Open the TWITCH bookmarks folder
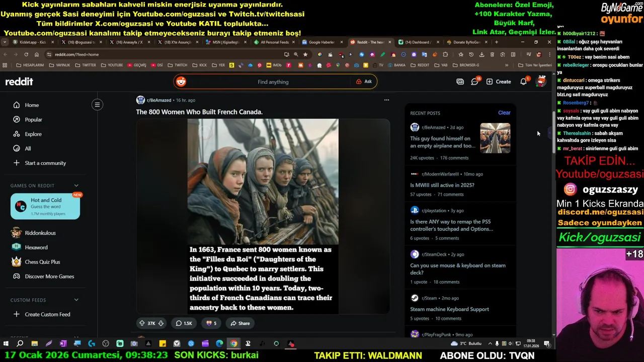This screenshot has width=644, height=362. coord(178,65)
